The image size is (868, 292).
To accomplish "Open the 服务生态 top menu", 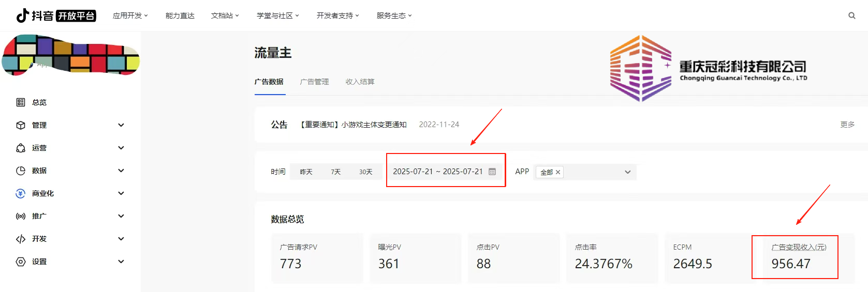I will pyautogui.click(x=394, y=16).
